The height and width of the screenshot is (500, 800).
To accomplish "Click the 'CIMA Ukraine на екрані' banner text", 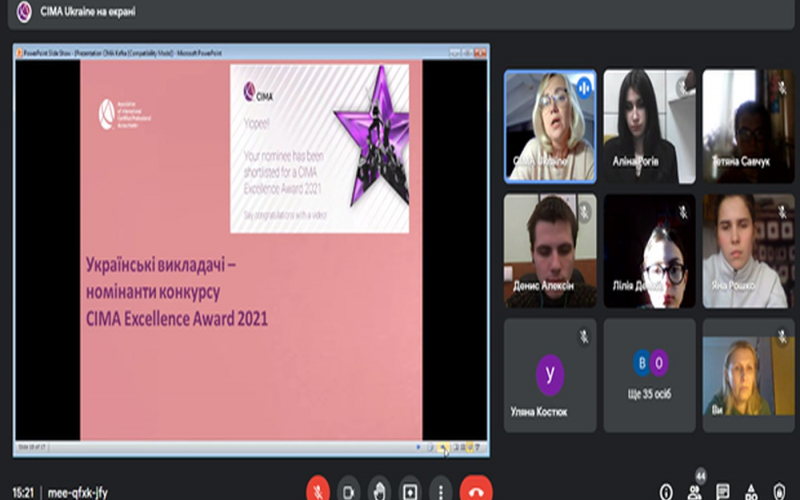I will [x=88, y=11].
